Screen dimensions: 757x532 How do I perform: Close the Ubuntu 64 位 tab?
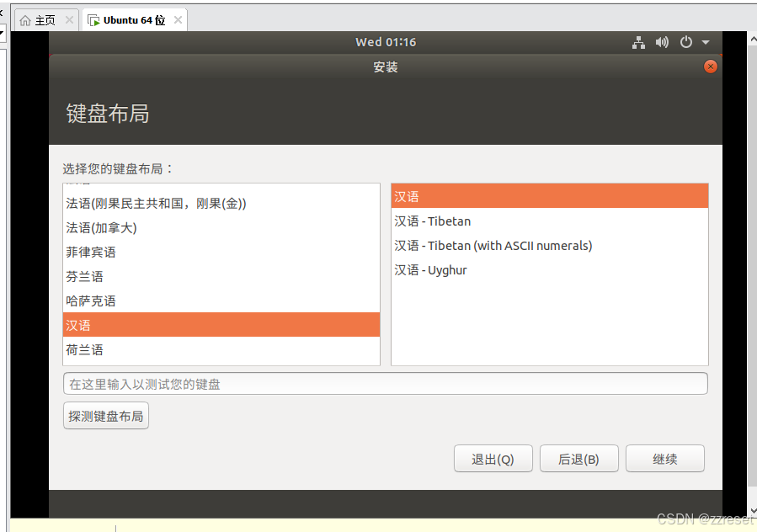click(x=179, y=20)
